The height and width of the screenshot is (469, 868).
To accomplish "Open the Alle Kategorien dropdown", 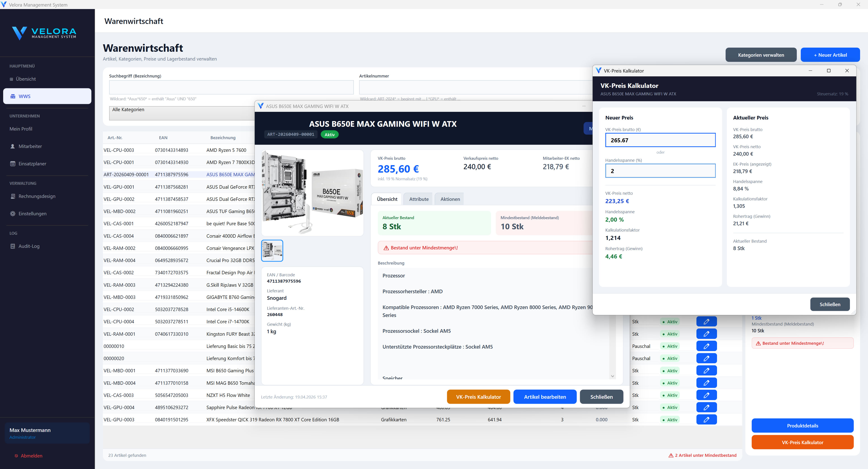I will pos(182,113).
